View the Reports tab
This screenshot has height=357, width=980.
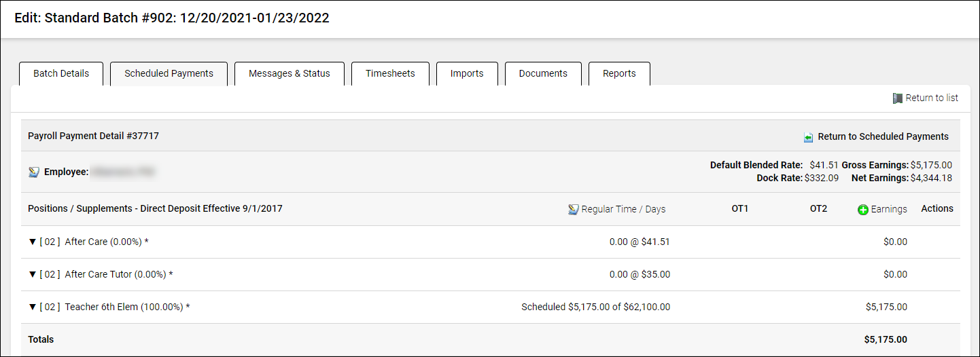pyautogui.click(x=619, y=74)
